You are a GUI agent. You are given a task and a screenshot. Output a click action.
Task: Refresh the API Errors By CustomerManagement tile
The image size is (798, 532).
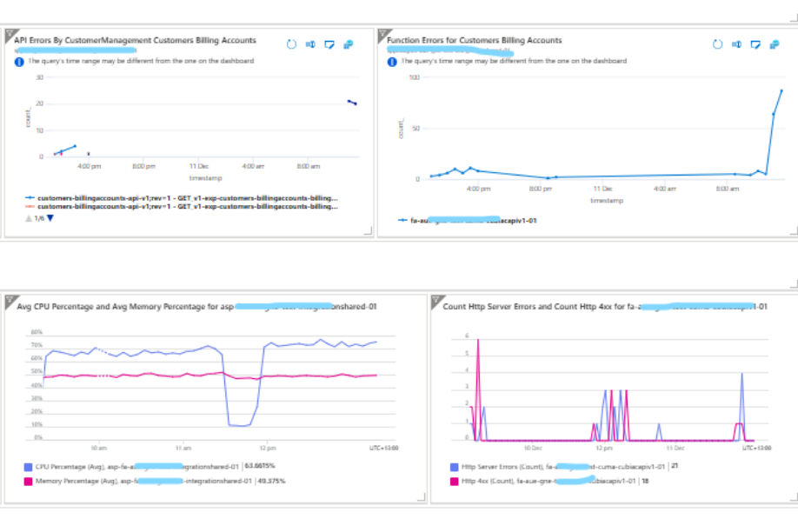292,43
